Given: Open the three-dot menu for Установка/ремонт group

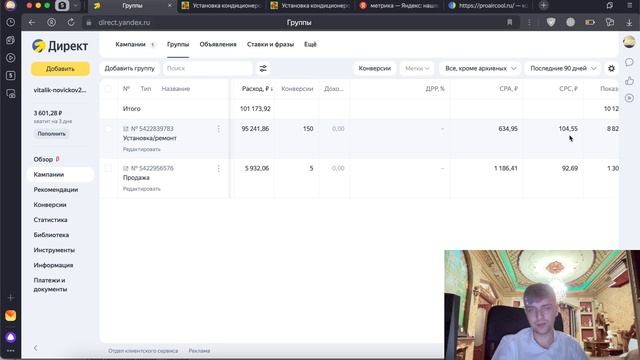Looking at the screenshot, I should click(219, 129).
